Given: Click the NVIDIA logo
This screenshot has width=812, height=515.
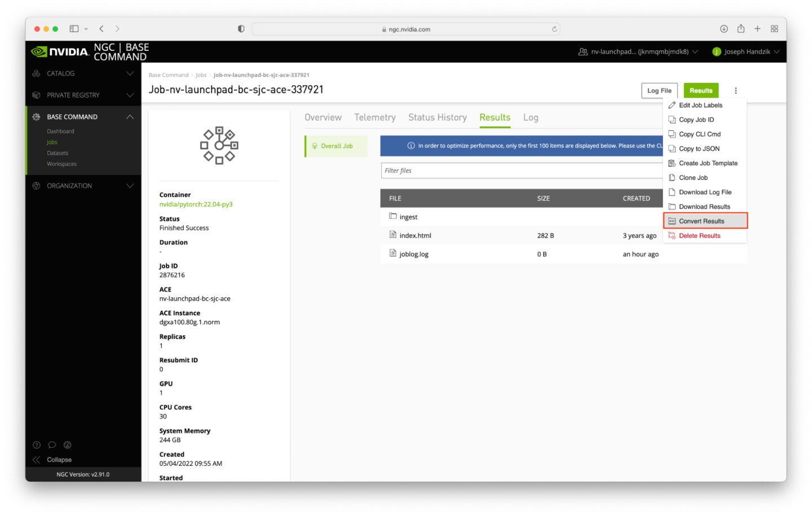Looking at the screenshot, I should [60, 52].
